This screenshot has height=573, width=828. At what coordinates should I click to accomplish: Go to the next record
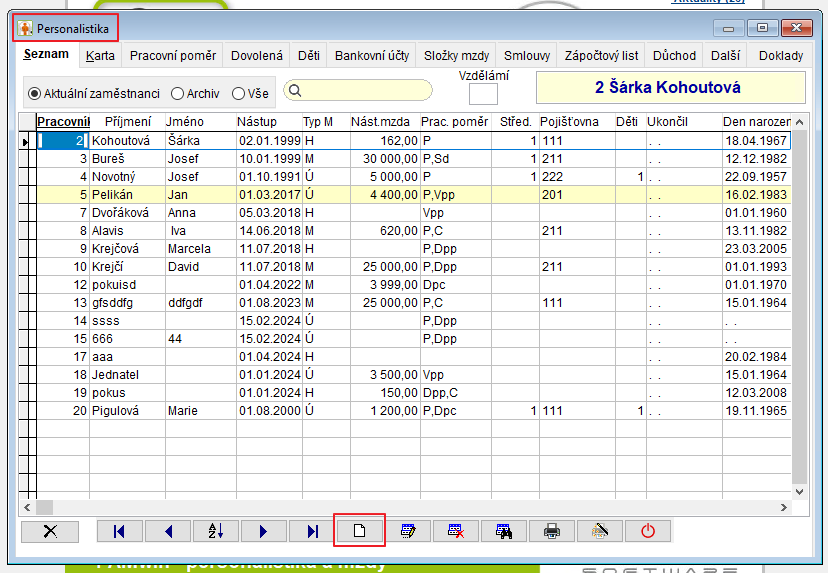264,531
